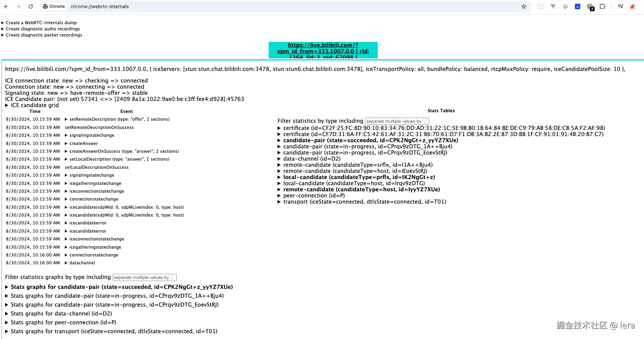Expand setLocalDescription answer event
This screenshot has width=644, height=339.
[x=117, y=159]
